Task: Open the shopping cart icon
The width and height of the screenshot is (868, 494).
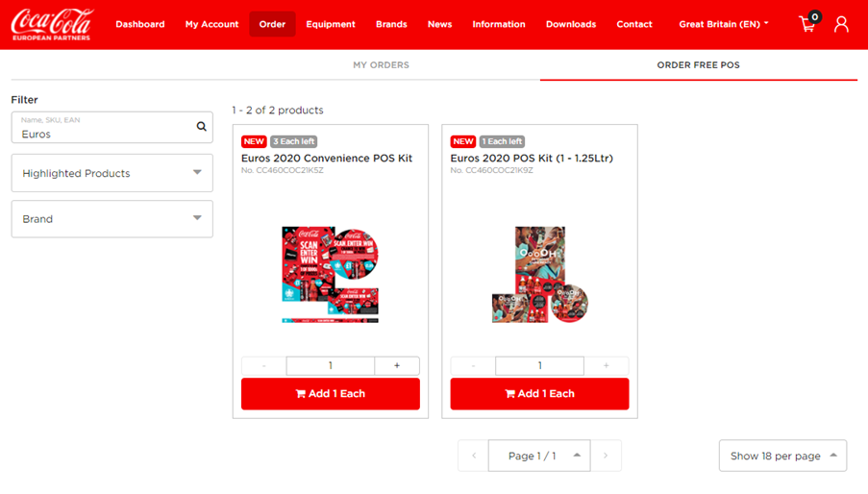Action: point(808,24)
